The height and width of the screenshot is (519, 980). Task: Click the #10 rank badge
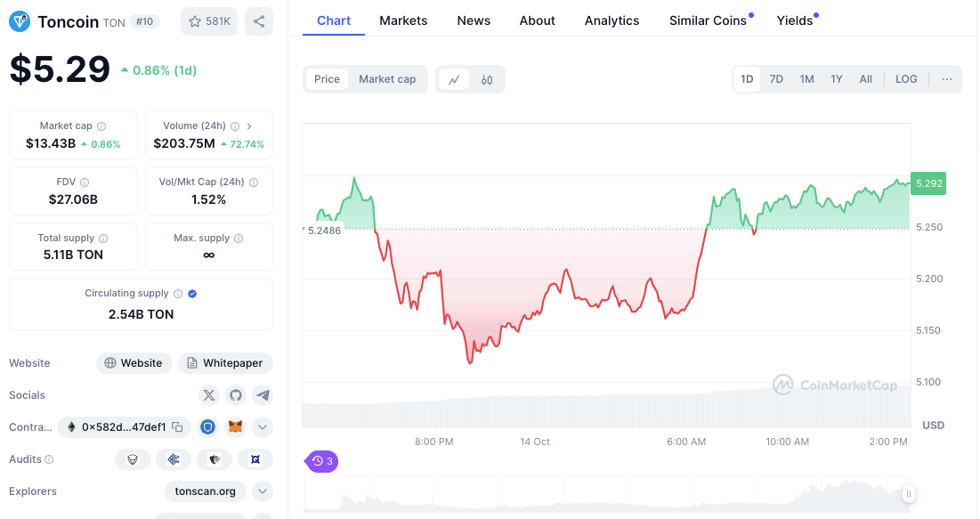pos(144,22)
